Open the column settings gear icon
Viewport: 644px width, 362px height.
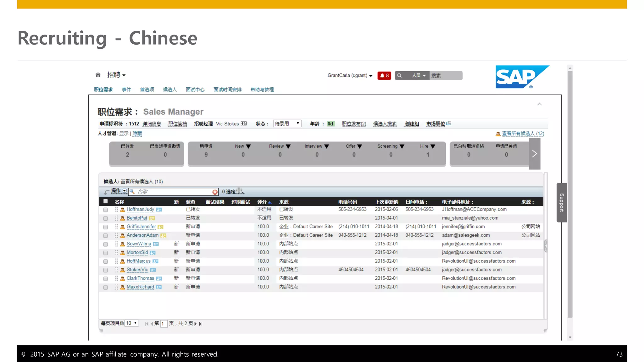[x=240, y=190]
